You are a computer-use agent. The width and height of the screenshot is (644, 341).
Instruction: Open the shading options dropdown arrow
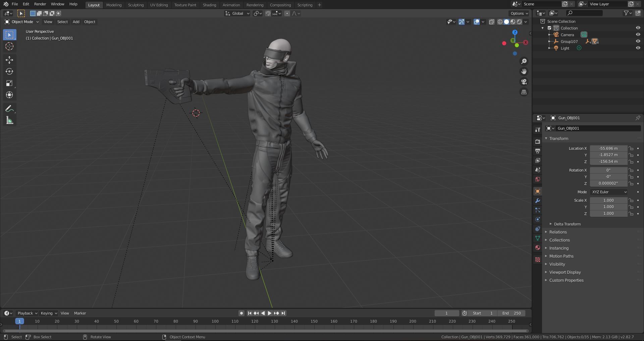pyautogui.click(x=526, y=22)
